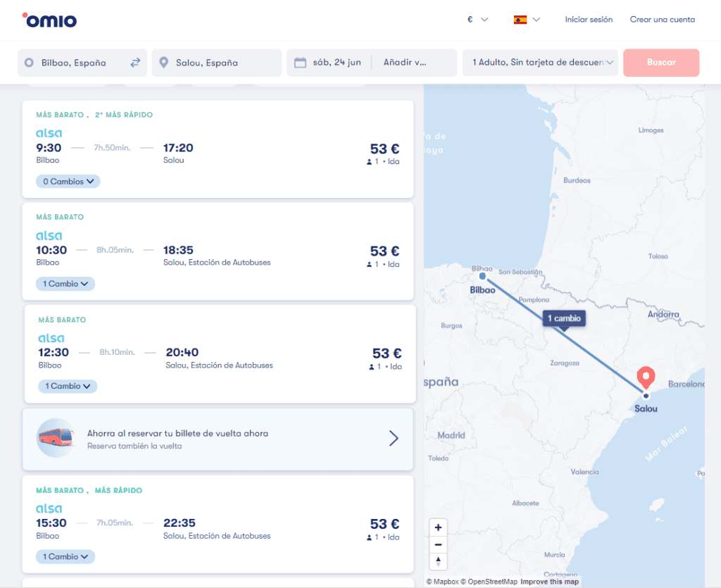The image size is (721, 588).
Task: Swap origin and destination with the arrows icon
Action: (x=135, y=63)
